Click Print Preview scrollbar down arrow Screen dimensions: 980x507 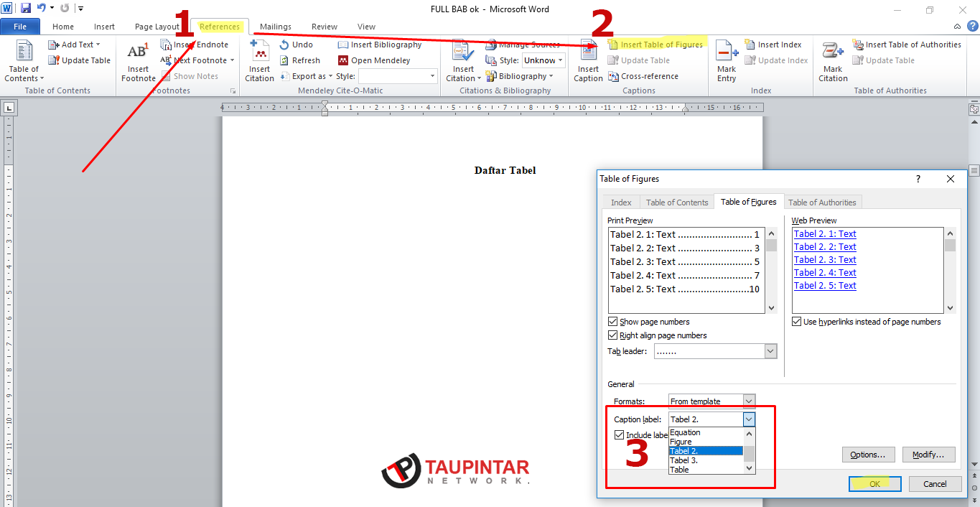pos(772,307)
